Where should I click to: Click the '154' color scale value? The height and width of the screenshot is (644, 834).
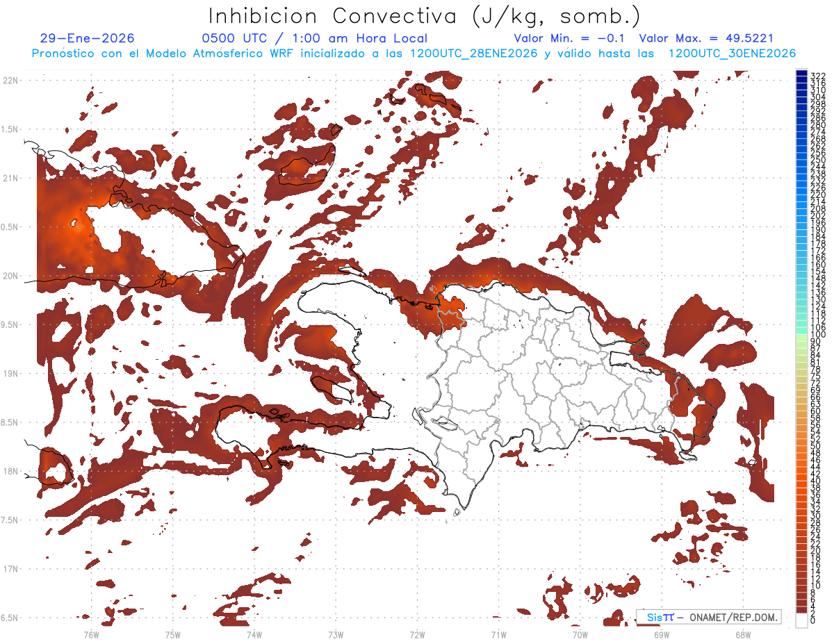(818, 272)
